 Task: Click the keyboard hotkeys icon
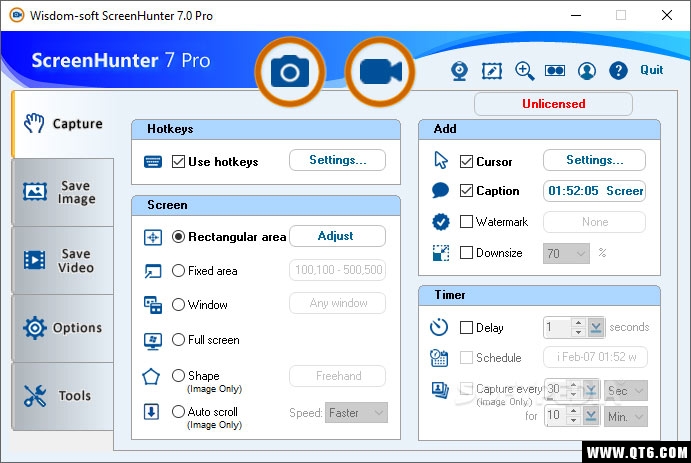(153, 162)
